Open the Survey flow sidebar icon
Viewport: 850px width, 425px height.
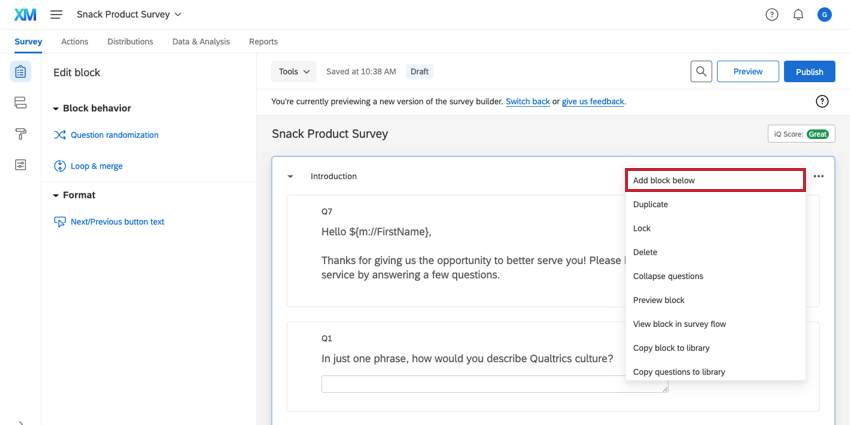[x=20, y=103]
